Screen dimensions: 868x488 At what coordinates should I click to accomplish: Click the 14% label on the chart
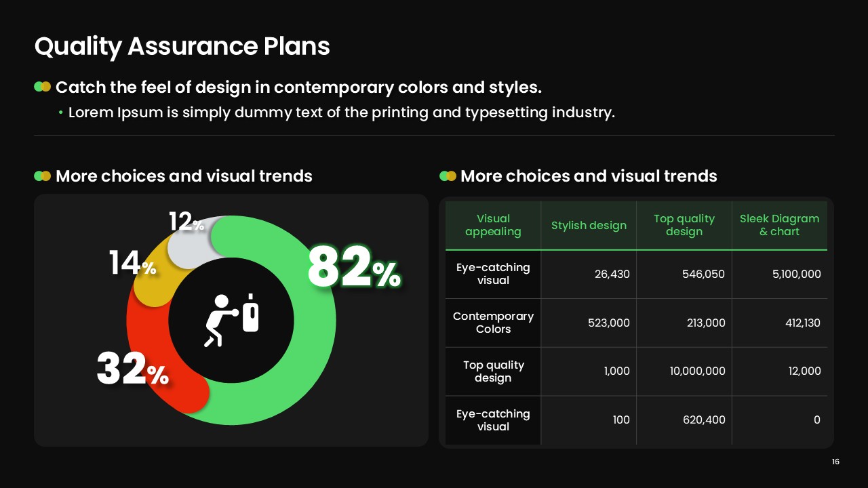pos(133,263)
